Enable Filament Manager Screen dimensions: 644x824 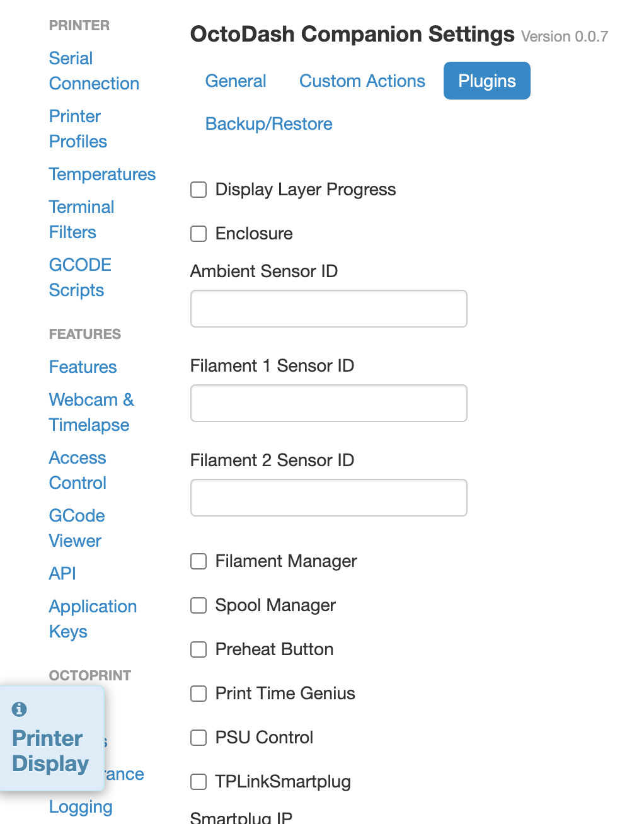pyautogui.click(x=198, y=561)
